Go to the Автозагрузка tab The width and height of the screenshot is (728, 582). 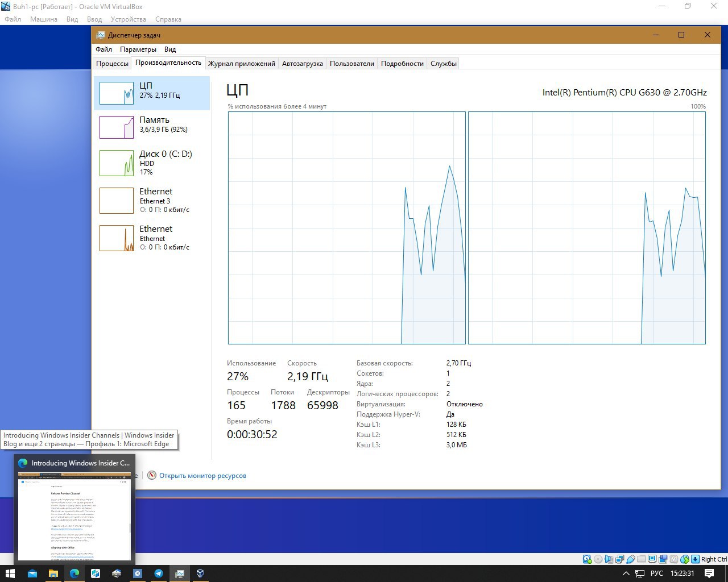(x=303, y=64)
